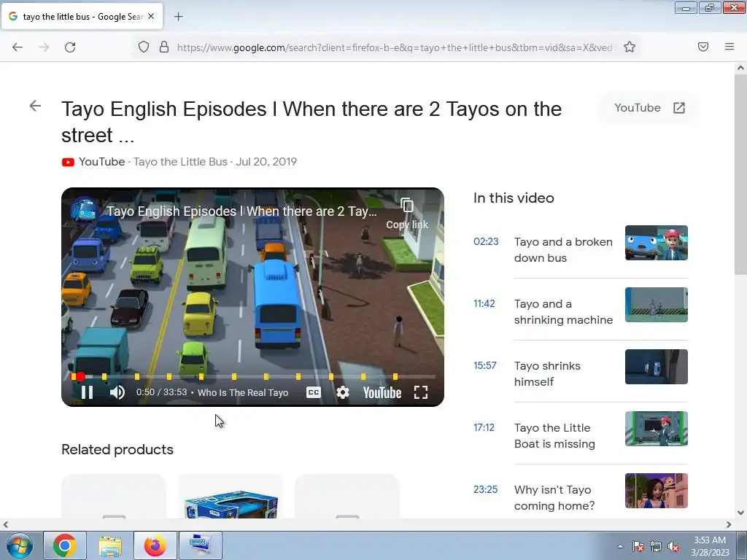Go back using the arrow beside the video title

[35, 106]
